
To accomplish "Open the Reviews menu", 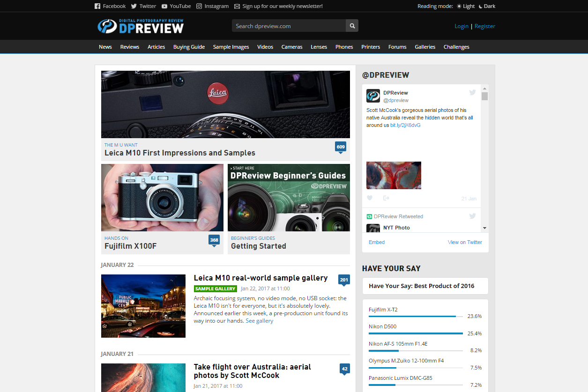I will pyautogui.click(x=130, y=47).
